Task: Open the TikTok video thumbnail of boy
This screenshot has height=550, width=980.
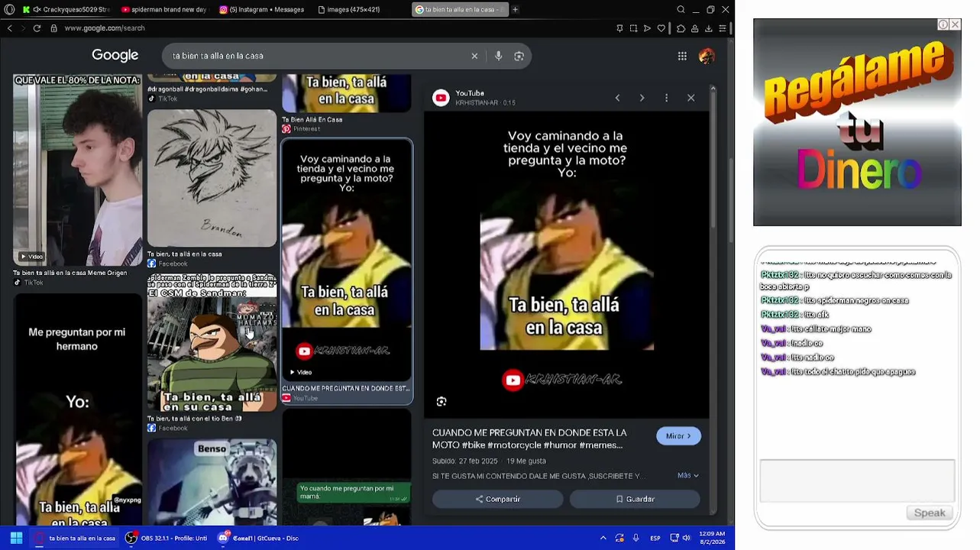Action: tap(77, 170)
